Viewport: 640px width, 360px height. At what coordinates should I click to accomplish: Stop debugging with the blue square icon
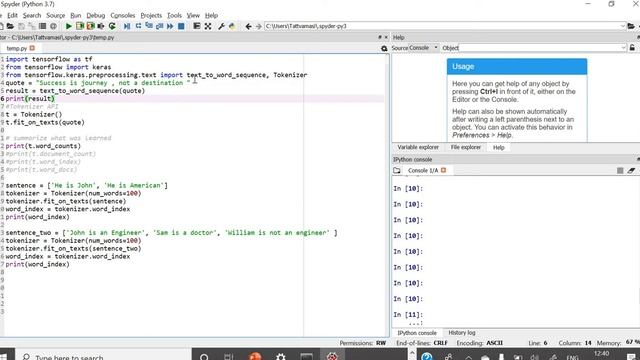coord(181,26)
